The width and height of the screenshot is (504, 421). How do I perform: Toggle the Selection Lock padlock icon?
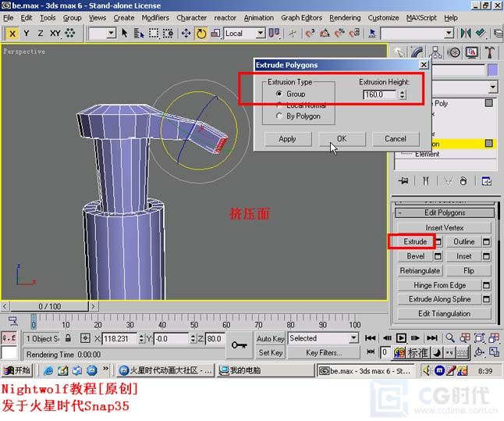point(68,338)
